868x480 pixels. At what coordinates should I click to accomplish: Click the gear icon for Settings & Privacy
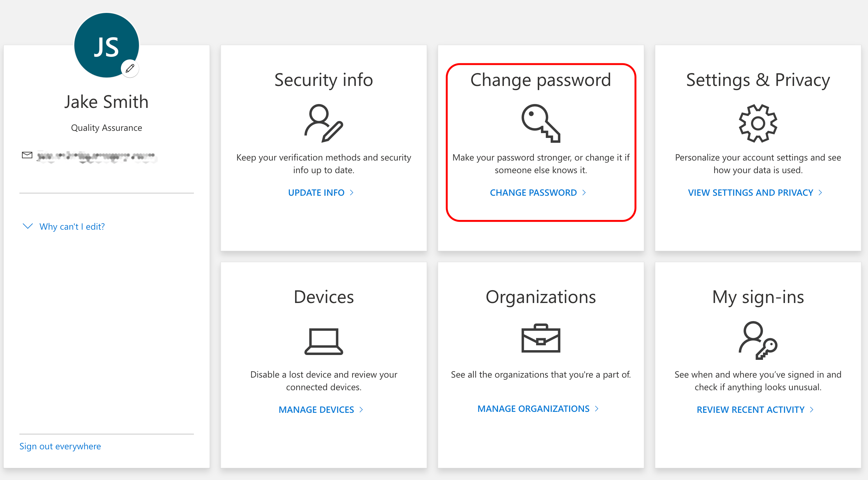pyautogui.click(x=757, y=123)
